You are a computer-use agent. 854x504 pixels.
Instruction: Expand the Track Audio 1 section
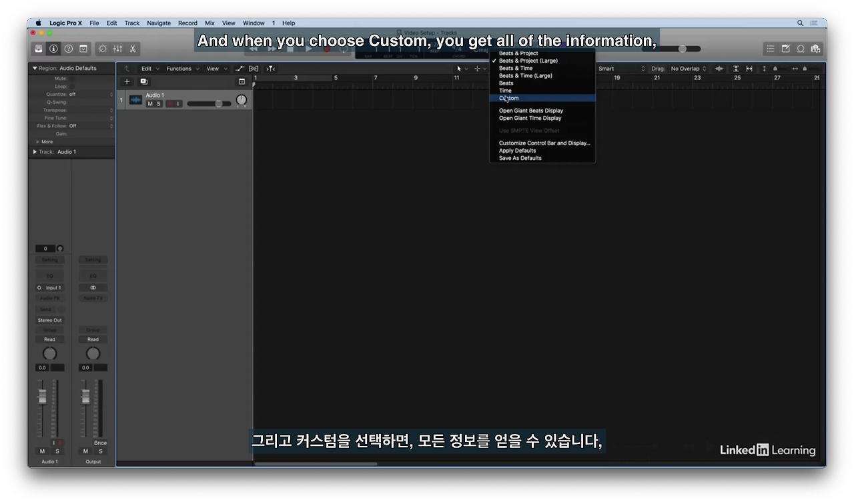(35, 152)
